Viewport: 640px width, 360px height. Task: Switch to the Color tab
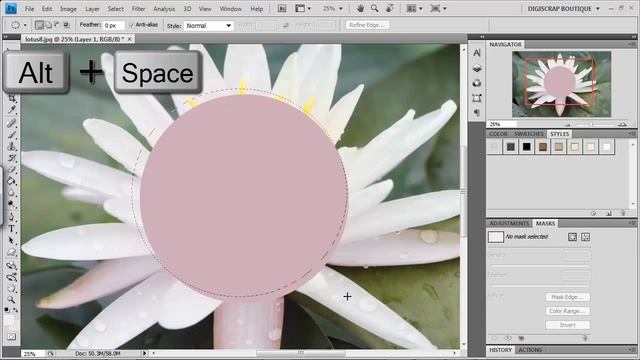[498, 134]
